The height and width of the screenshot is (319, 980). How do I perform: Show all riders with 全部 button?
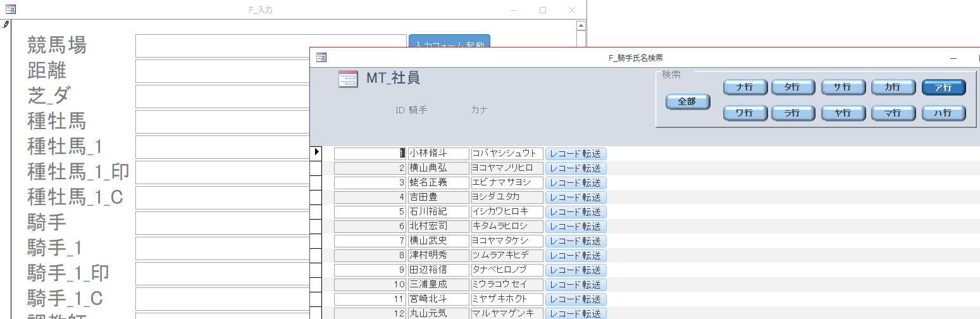687,101
